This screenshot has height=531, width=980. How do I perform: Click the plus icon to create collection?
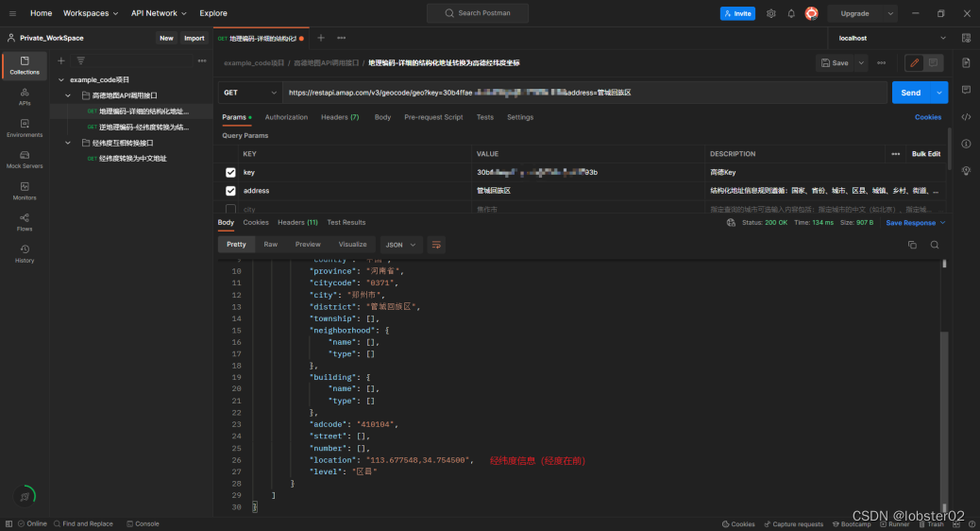pyautogui.click(x=61, y=60)
